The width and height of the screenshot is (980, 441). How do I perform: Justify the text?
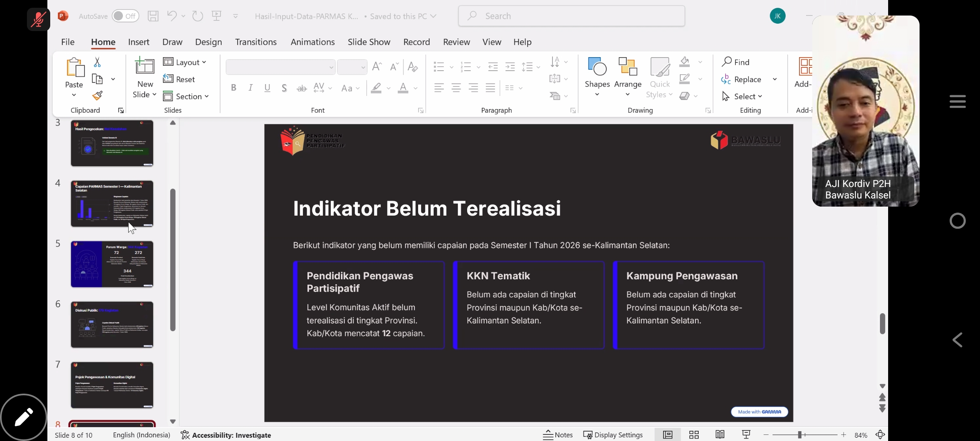coord(490,88)
